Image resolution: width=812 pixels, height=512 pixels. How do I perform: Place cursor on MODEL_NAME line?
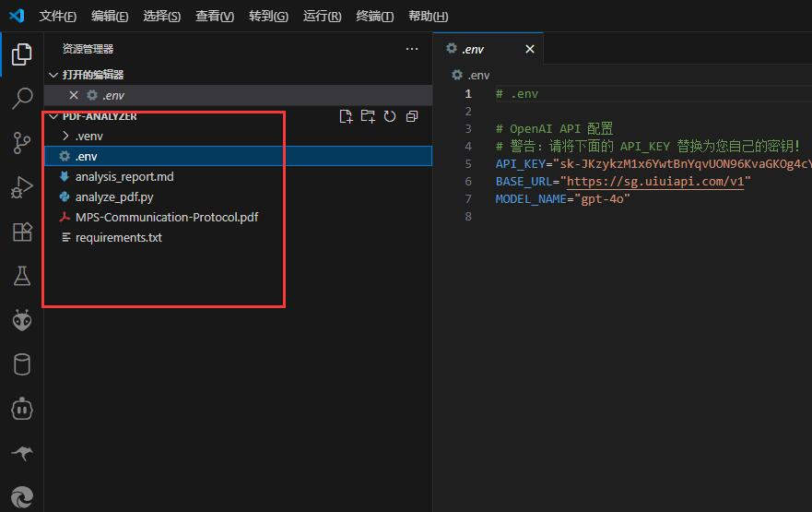pos(562,199)
